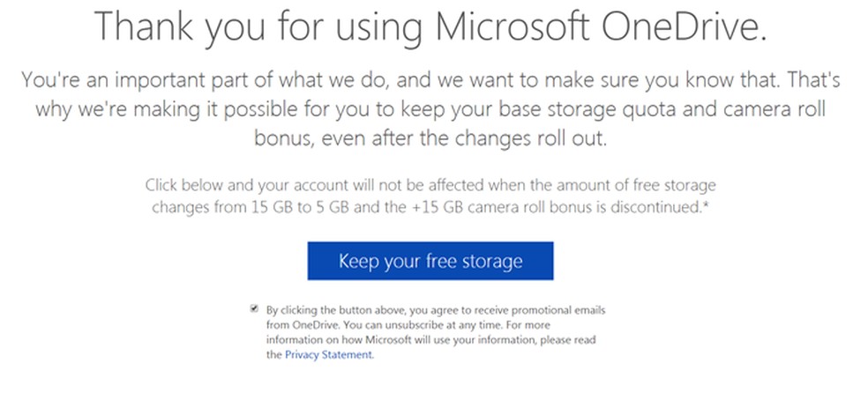Screen dimensions: 868x393
Task: Click "OneDrive." at the end of the heading
Action: pyautogui.click(x=692, y=28)
